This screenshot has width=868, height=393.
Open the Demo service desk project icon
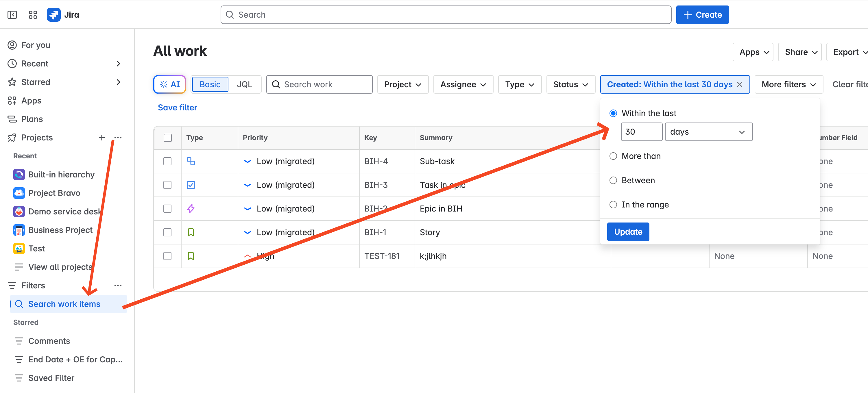click(x=19, y=212)
